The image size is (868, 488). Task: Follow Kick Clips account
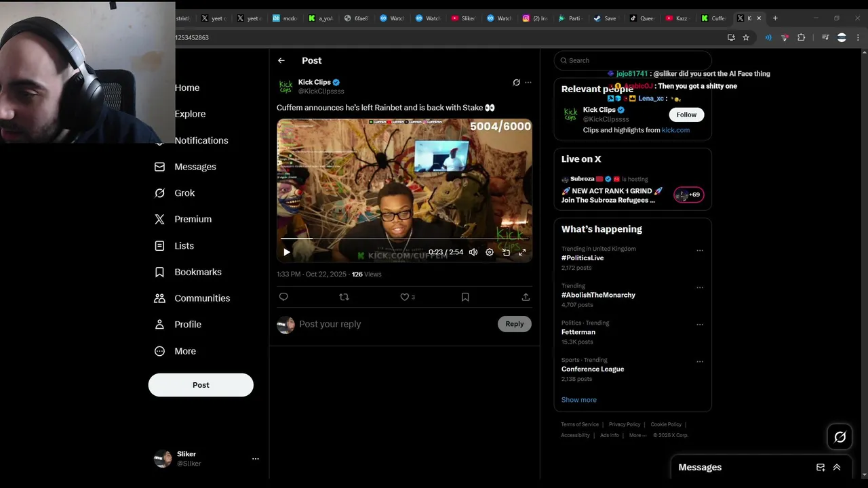click(686, 115)
